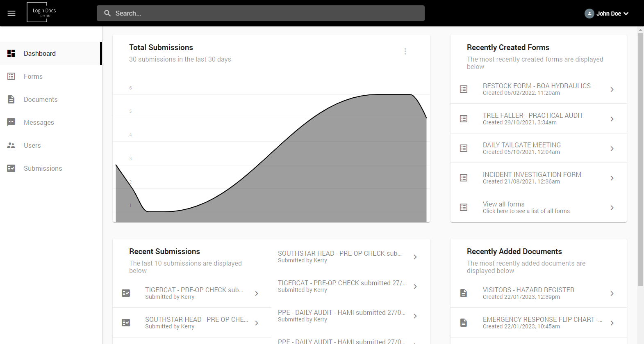The width and height of the screenshot is (644, 344).
Task: Open TIGERCAT - PRE-OP CHECK sub... with the checkmark icon
Action: pyautogui.click(x=192, y=293)
